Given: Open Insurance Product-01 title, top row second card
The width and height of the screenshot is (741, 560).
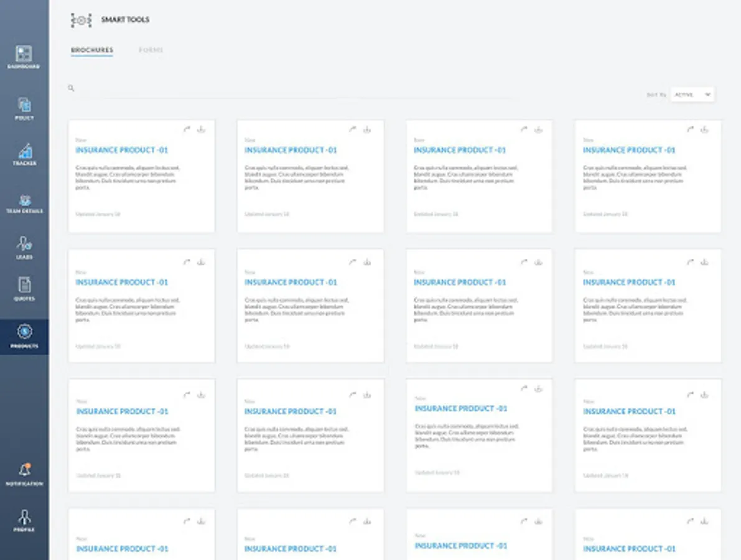Looking at the screenshot, I should (291, 150).
